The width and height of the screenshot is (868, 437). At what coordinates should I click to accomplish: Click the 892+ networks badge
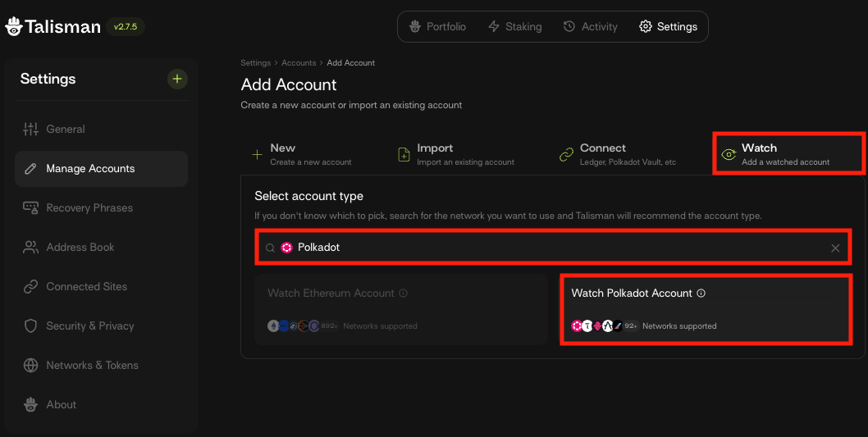[329, 325]
